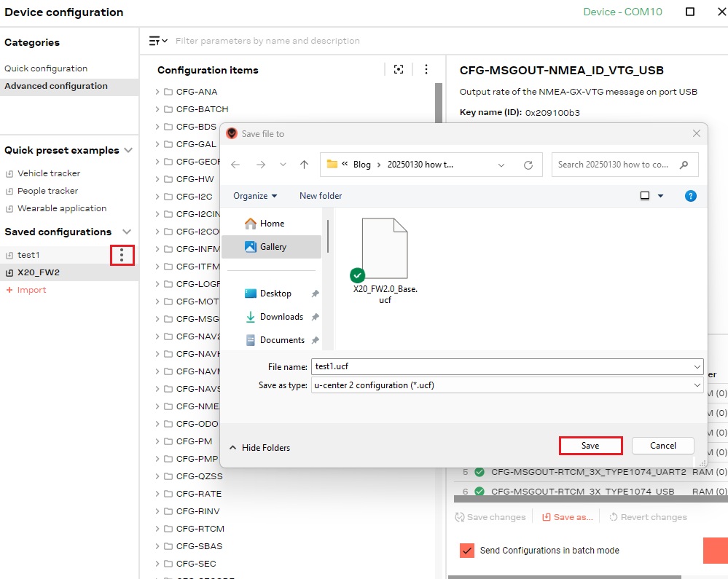Click the help question mark icon
Viewport: 728px width, 579px height.
(691, 196)
